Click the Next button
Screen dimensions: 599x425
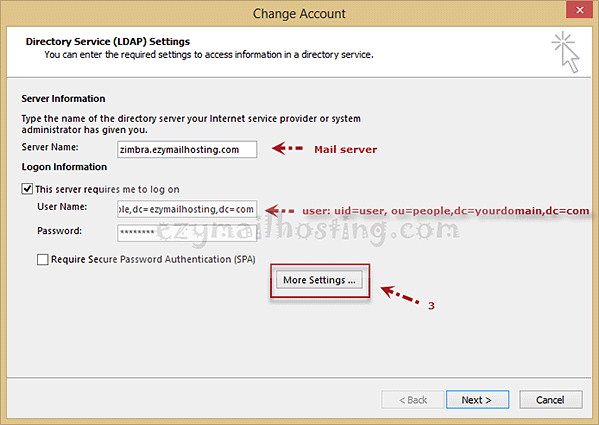477,400
